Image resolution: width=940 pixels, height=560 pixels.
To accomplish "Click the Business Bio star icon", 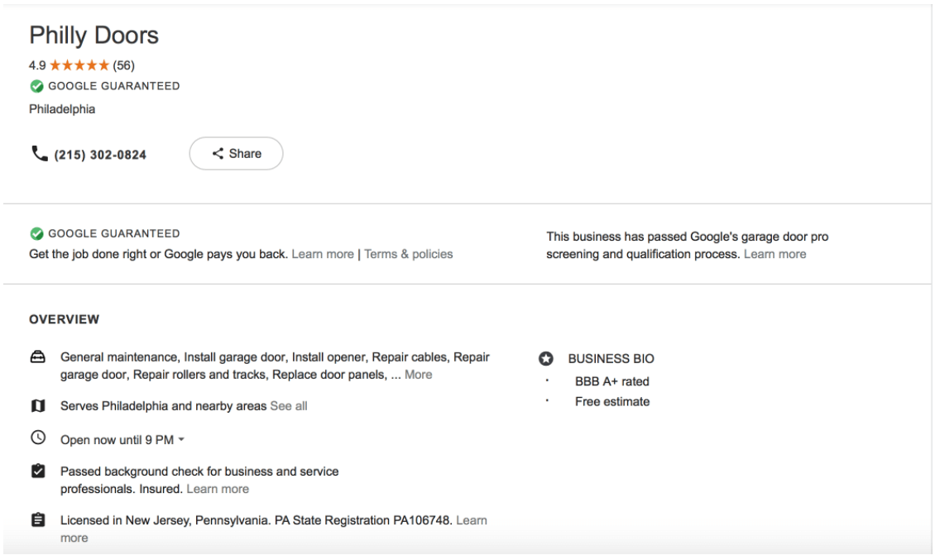I will [545, 358].
